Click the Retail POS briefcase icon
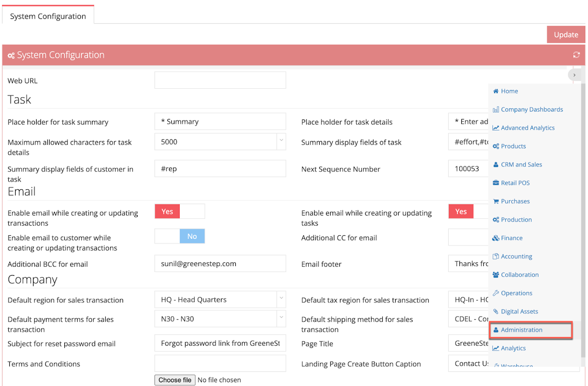 (496, 183)
